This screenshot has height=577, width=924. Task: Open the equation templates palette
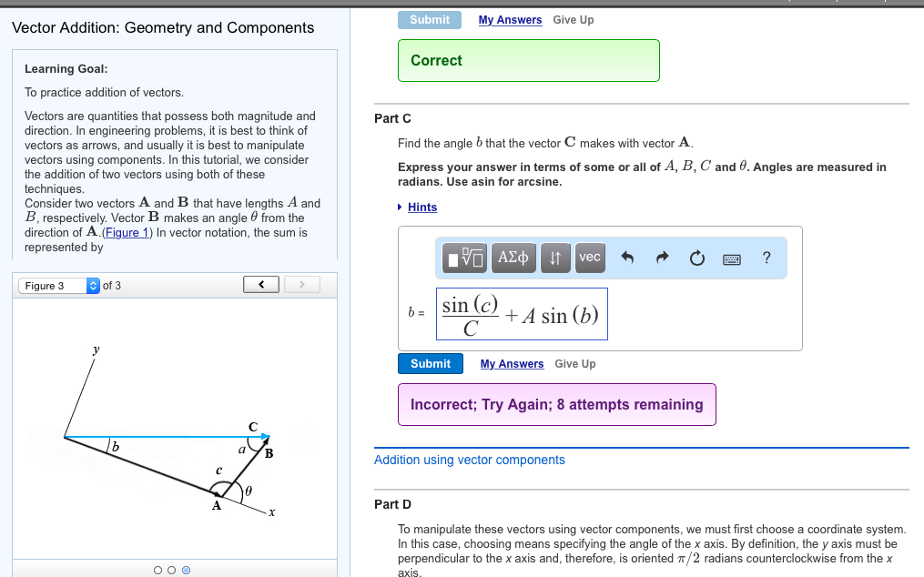point(464,258)
